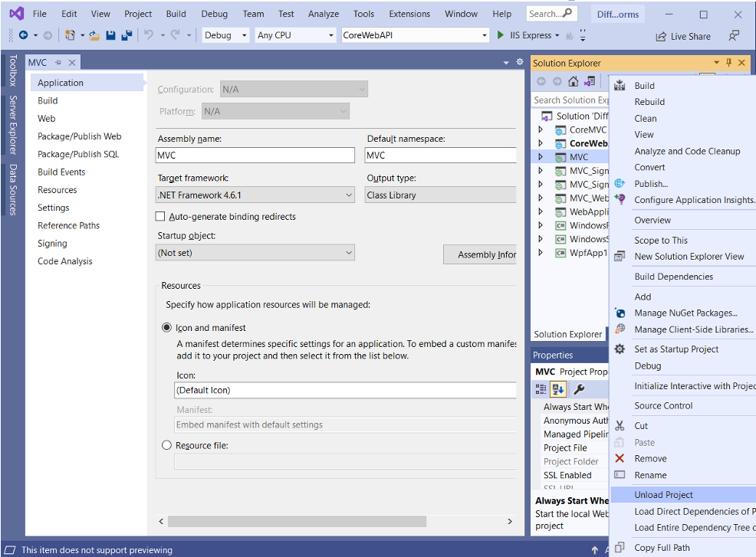Click the Search Solution Explorer box
The height and width of the screenshot is (557, 756).
[x=570, y=100]
